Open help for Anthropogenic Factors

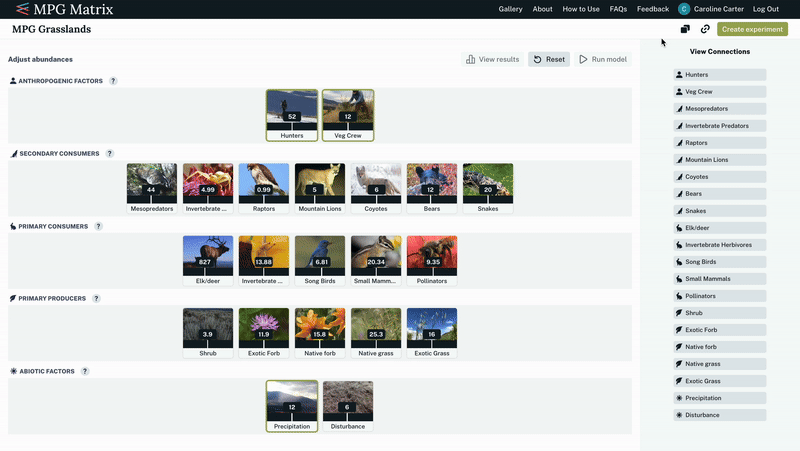tap(113, 81)
